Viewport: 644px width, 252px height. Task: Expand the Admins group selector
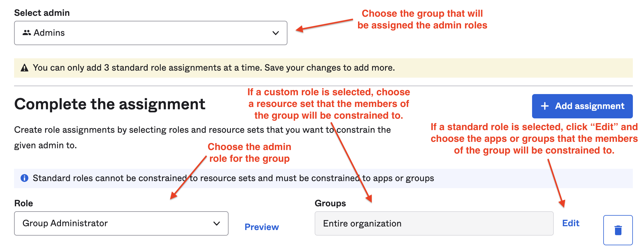tap(151, 33)
